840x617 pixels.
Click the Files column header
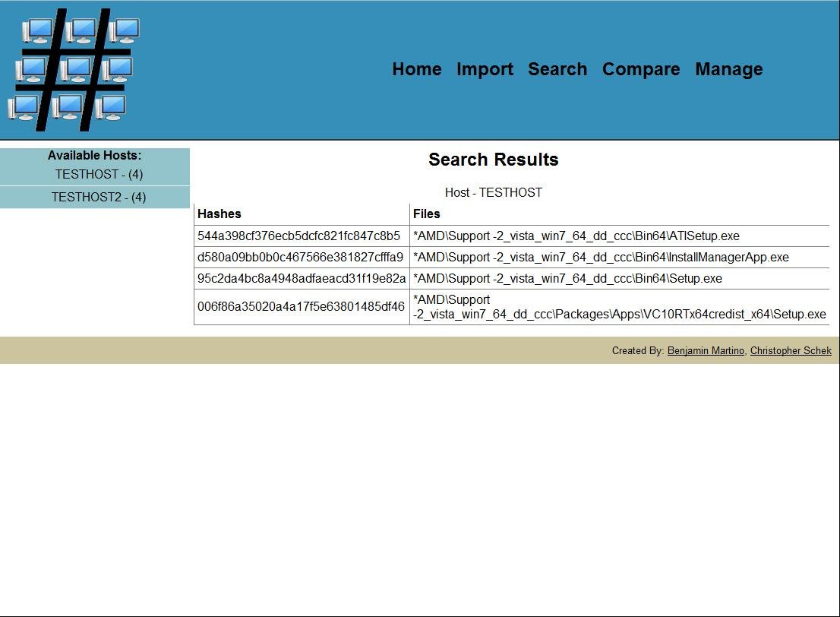pos(426,214)
